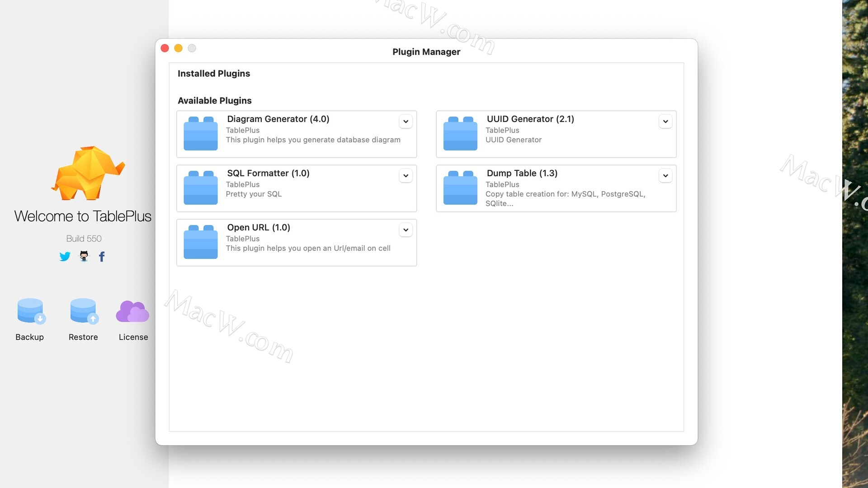This screenshot has height=488, width=868.
Task: Select the "Diagram Generator (4.0)" title
Action: (278, 119)
